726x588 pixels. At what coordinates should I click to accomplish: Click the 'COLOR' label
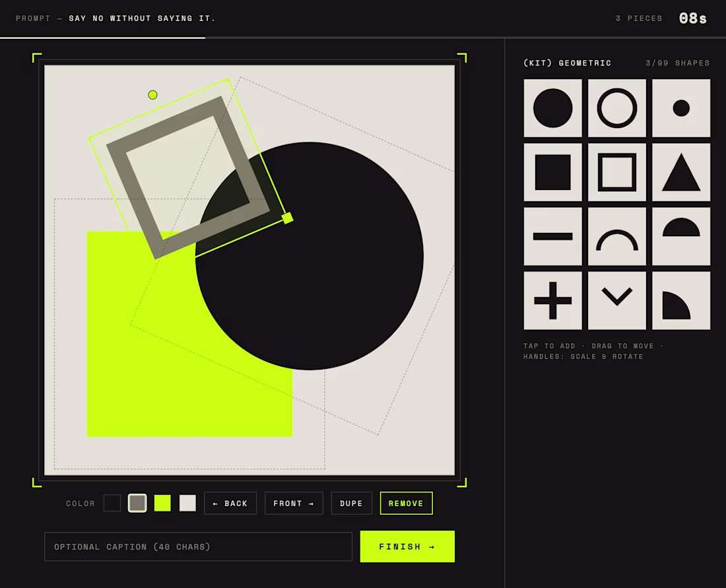(x=81, y=504)
